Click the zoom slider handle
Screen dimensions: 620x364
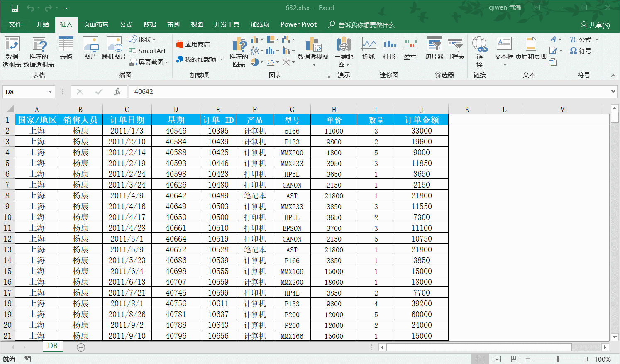[x=557, y=359]
